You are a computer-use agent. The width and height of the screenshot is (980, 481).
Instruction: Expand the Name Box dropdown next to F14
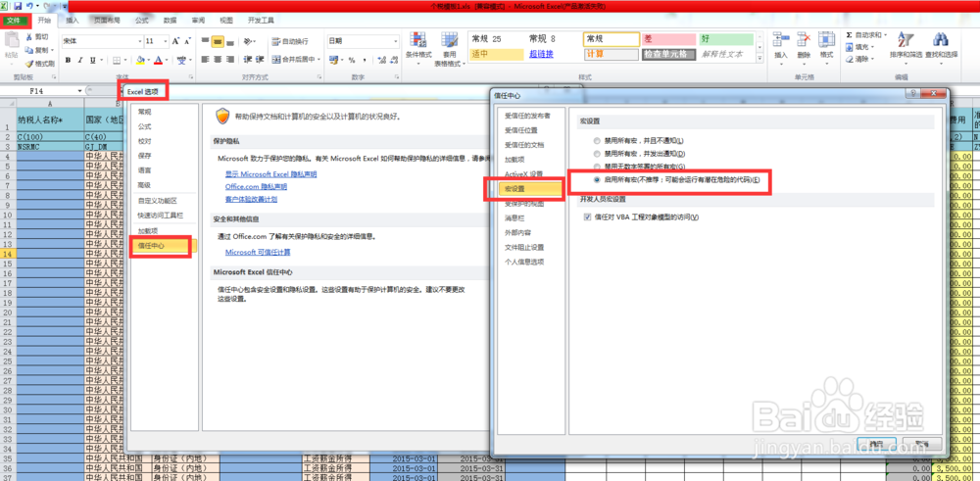80,91
